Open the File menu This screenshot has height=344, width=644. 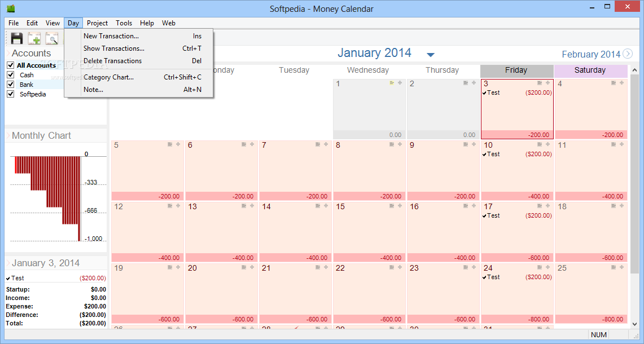tap(14, 23)
